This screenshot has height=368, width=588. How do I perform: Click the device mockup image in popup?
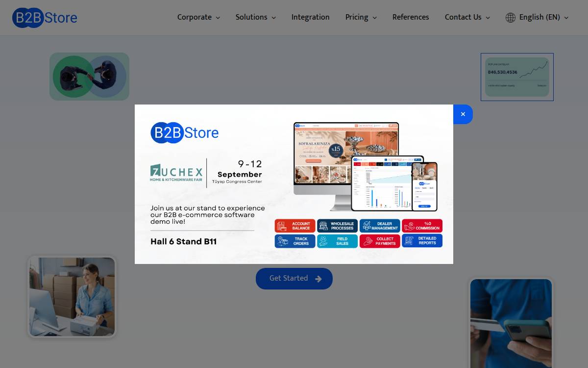coord(366,167)
